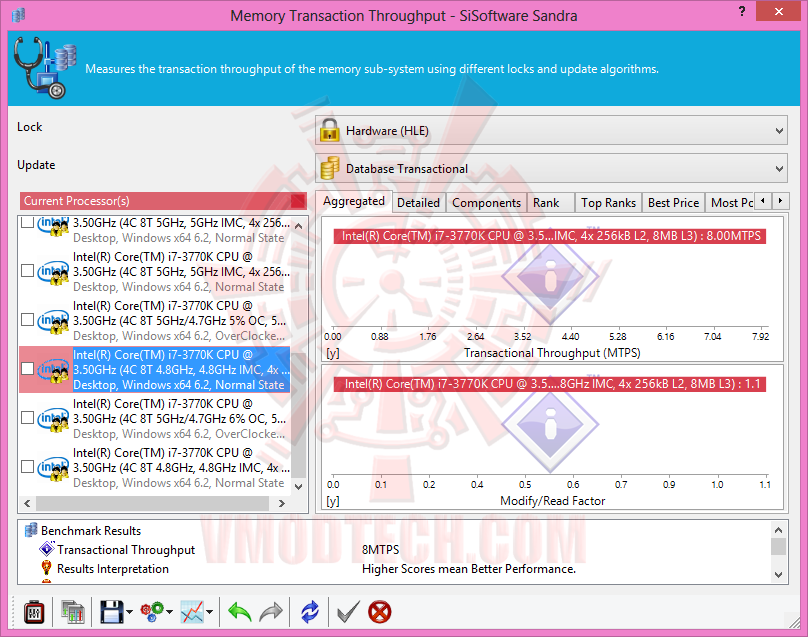Click the blue refresh arrows icon
The width and height of the screenshot is (808, 637).
point(310,612)
